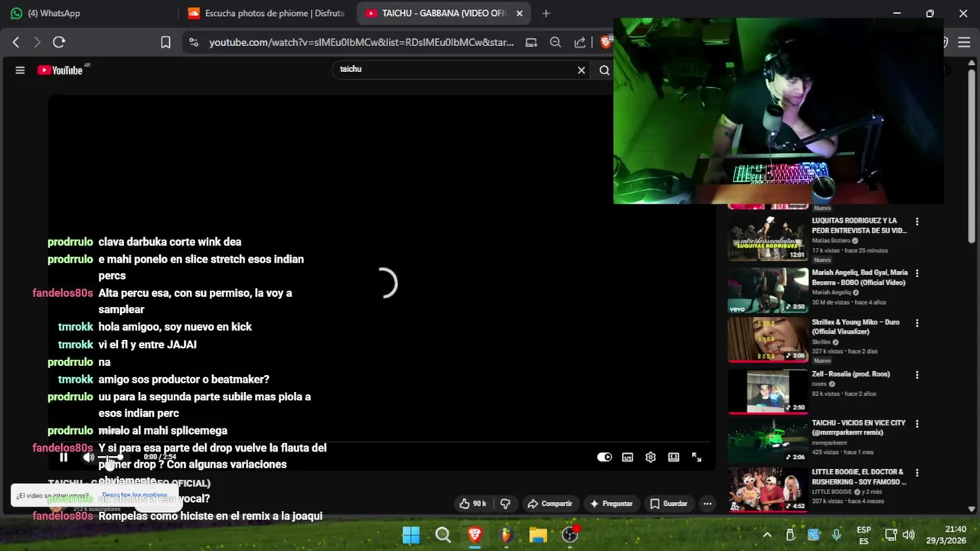Switch to the WhatsApp tab
980x551 pixels.
click(x=88, y=13)
